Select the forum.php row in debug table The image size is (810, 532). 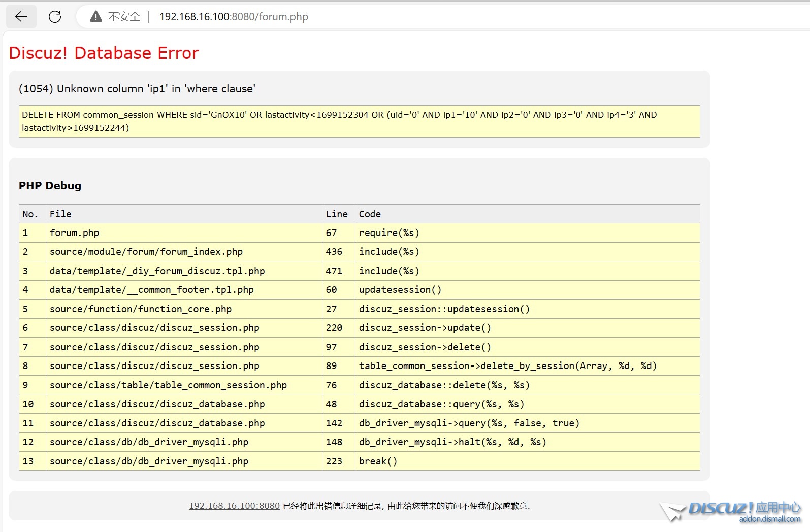[x=74, y=233]
